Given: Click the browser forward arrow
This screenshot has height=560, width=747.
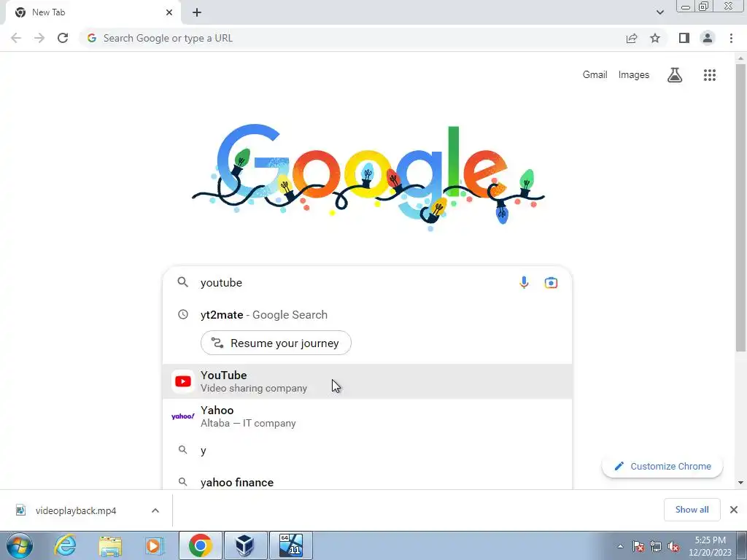Looking at the screenshot, I should (x=39, y=38).
